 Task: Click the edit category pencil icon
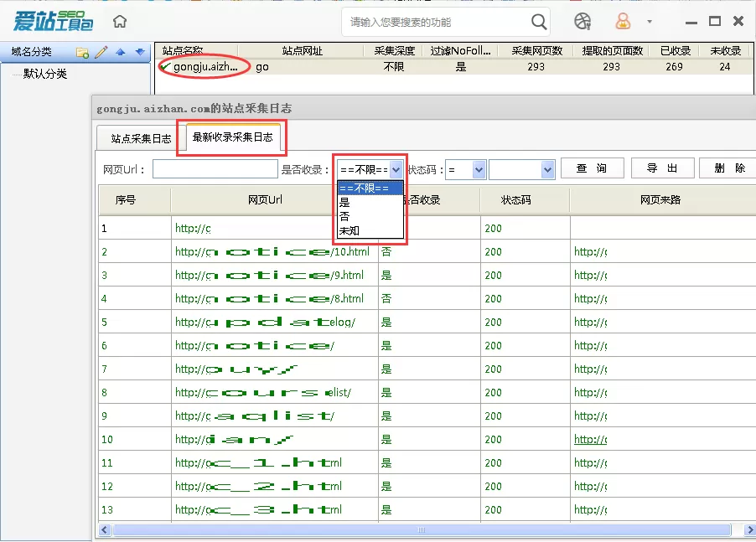pos(101,52)
